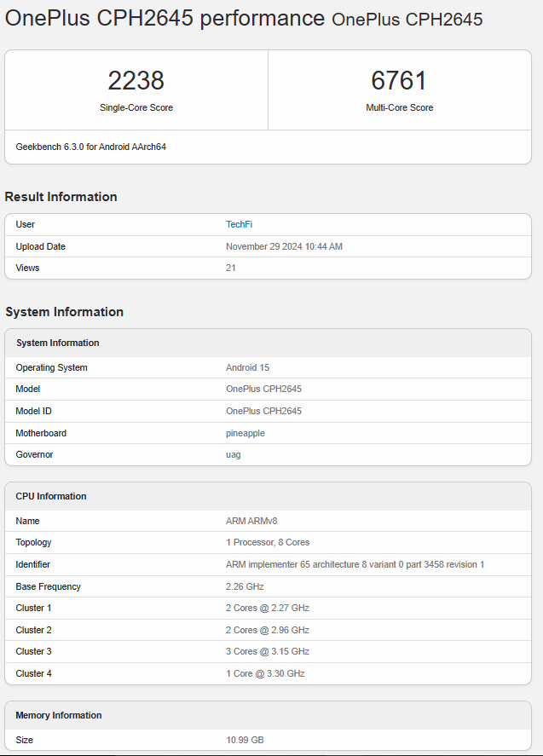This screenshot has height=756, width=543.
Task: Click the Model ID value OnePlus CPH2645
Action: (263, 411)
